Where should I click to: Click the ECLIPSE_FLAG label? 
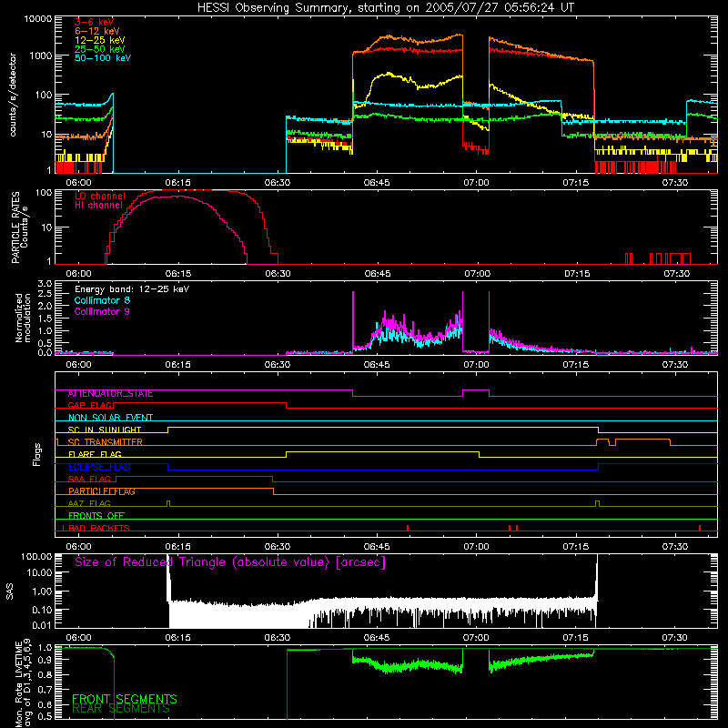tap(99, 467)
